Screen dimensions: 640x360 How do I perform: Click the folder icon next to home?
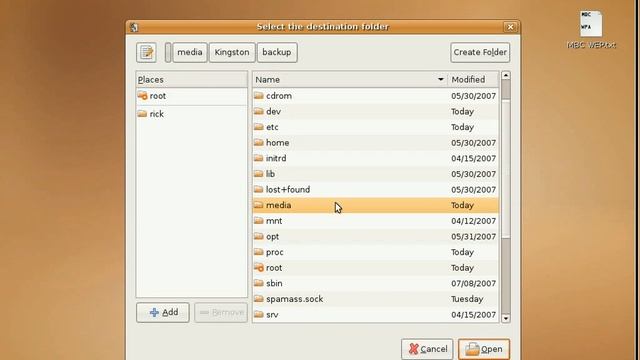point(259,142)
